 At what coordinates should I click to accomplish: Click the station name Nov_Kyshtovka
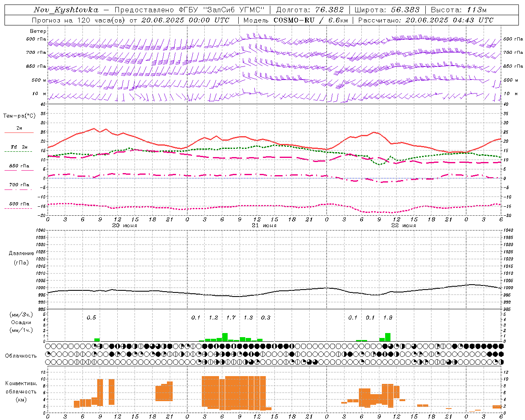click(x=66, y=10)
